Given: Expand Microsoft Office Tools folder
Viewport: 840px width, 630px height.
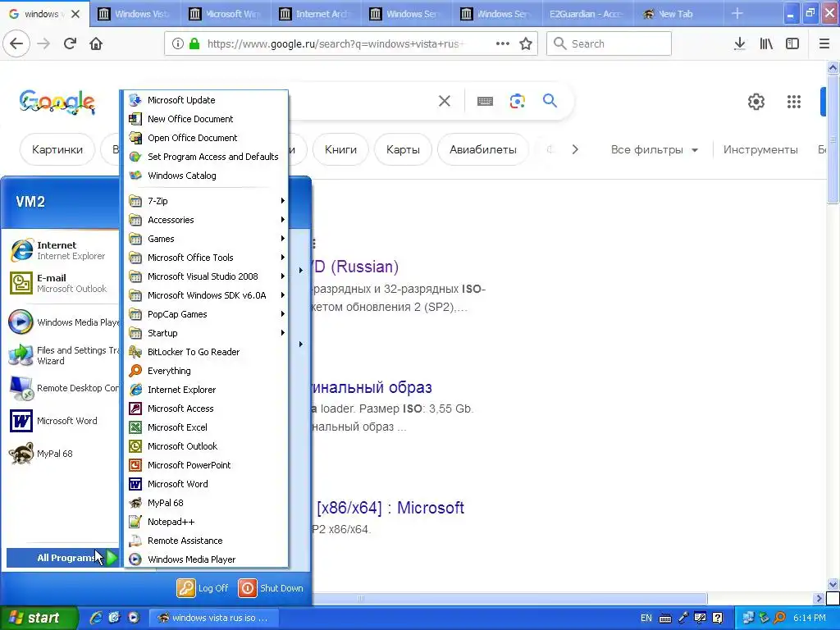Looking at the screenshot, I should point(206,258).
